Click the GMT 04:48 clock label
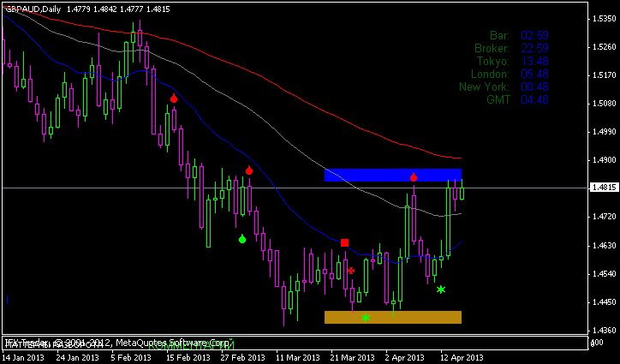620x364 pixels. point(517,99)
